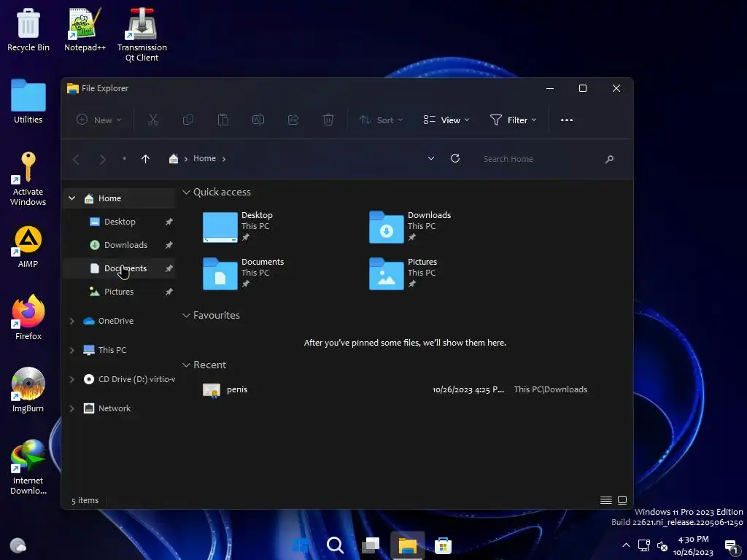
Task: Select the Activate Windows key shortcut
Action: 28,179
